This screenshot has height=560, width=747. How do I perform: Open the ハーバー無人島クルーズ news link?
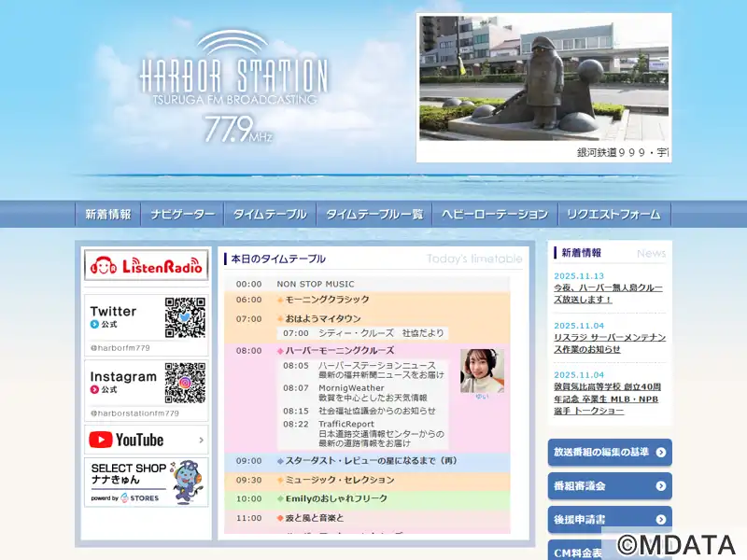[x=608, y=294]
